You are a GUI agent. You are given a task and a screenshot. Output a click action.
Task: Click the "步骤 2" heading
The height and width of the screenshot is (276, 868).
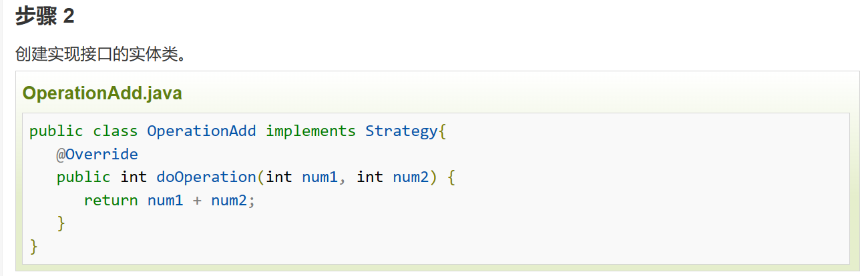pyautogui.click(x=45, y=17)
